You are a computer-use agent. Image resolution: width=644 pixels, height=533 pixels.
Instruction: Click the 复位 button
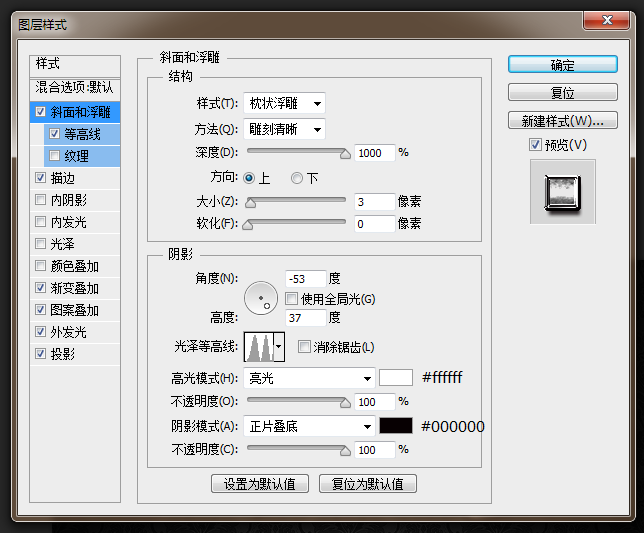coord(563,92)
